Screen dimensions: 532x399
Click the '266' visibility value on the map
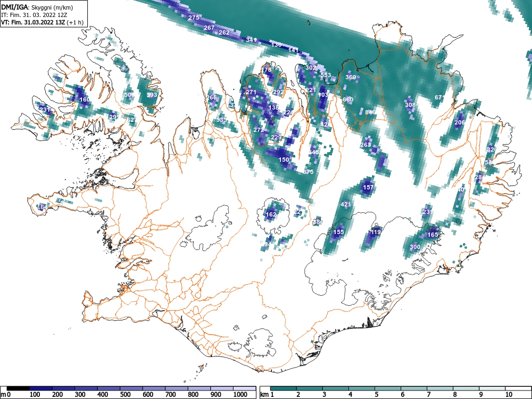(211, 97)
